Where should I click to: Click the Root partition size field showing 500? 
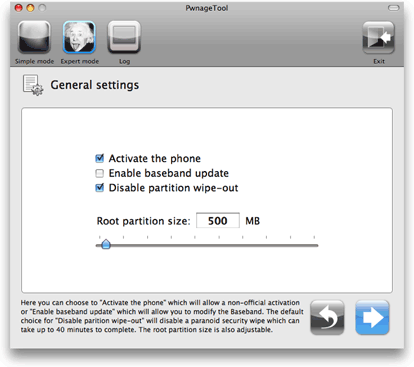tap(218, 221)
